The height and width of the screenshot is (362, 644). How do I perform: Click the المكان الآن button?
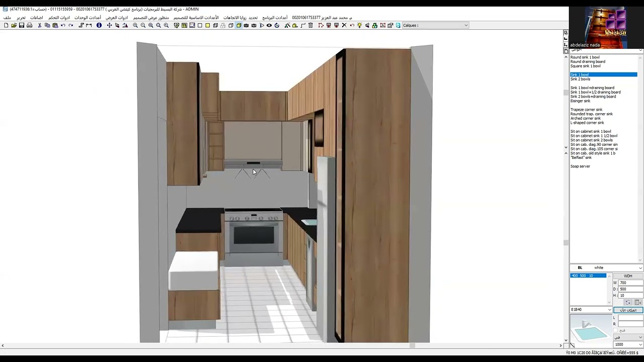pos(628,310)
